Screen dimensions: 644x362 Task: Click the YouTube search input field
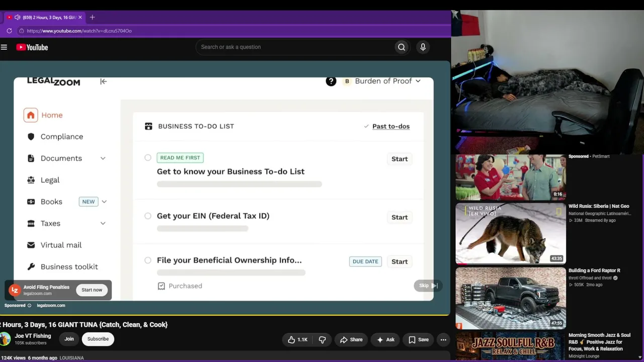[295, 47]
